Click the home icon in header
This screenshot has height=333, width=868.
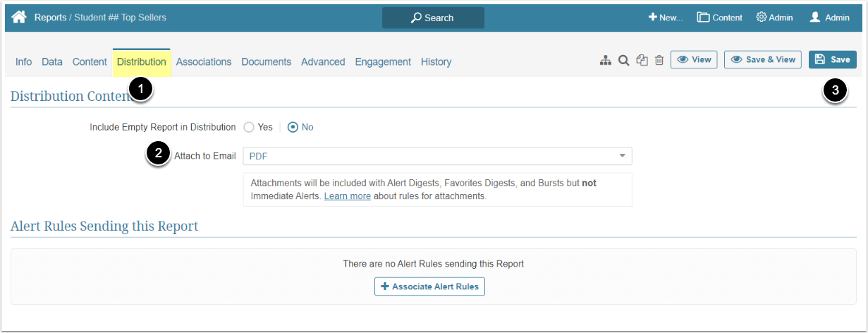(19, 17)
